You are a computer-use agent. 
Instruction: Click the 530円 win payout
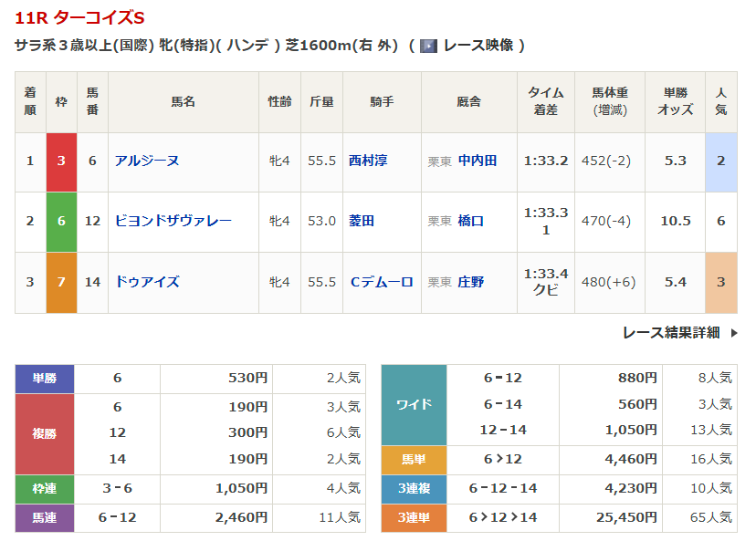coord(247,378)
